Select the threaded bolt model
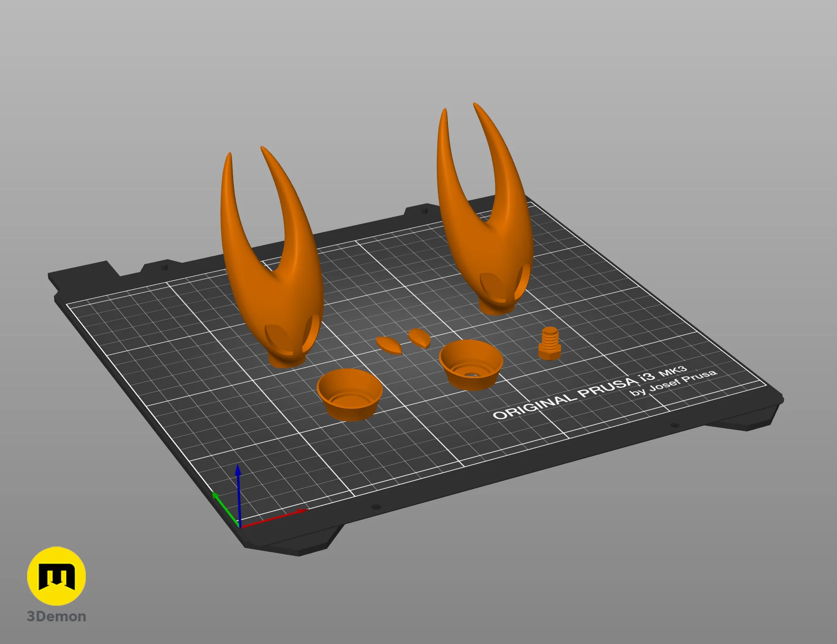This screenshot has height=644, width=837. pyautogui.click(x=549, y=343)
